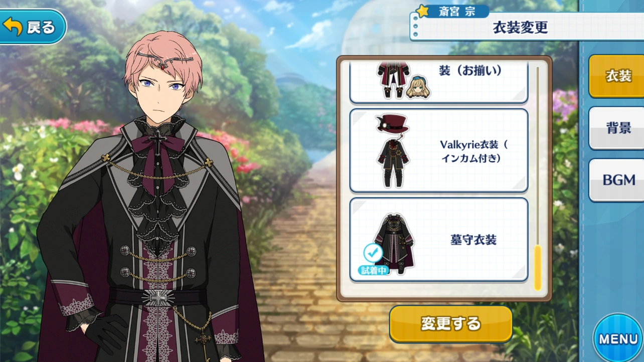Open the BGM tab
The width and height of the screenshot is (644, 362).
[x=617, y=180]
